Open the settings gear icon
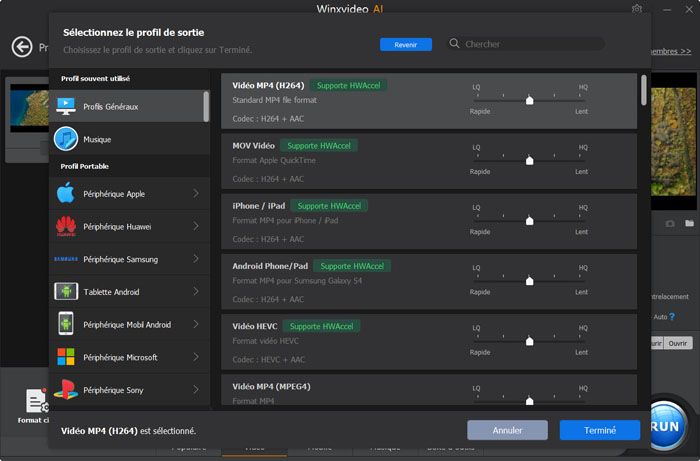Viewport: 700px width, 461px height. click(637, 8)
